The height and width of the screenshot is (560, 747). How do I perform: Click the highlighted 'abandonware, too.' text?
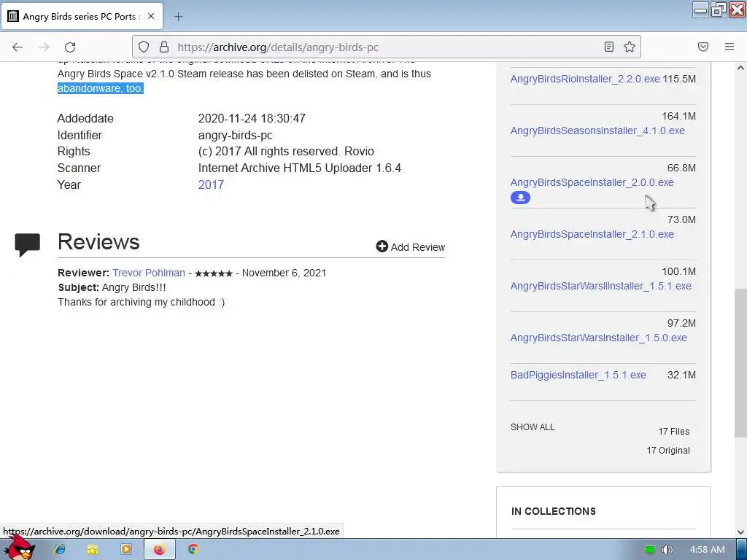[101, 88]
